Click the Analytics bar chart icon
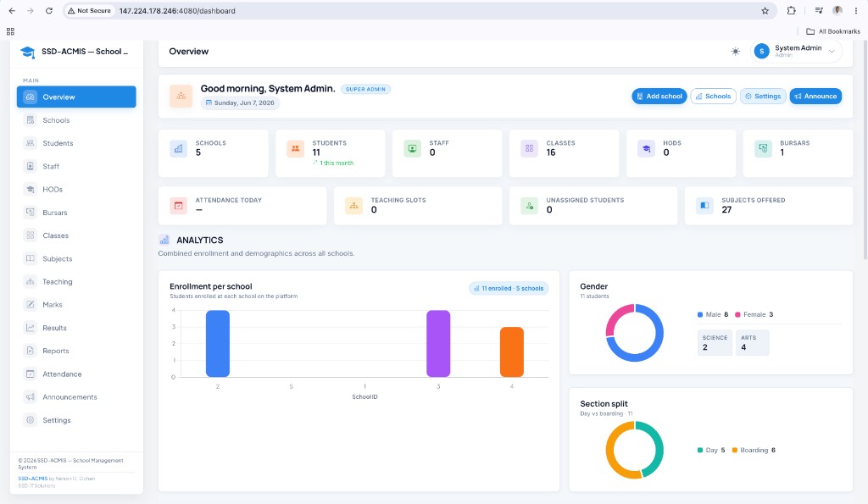Screen dimensions: 868x504 point(164,240)
